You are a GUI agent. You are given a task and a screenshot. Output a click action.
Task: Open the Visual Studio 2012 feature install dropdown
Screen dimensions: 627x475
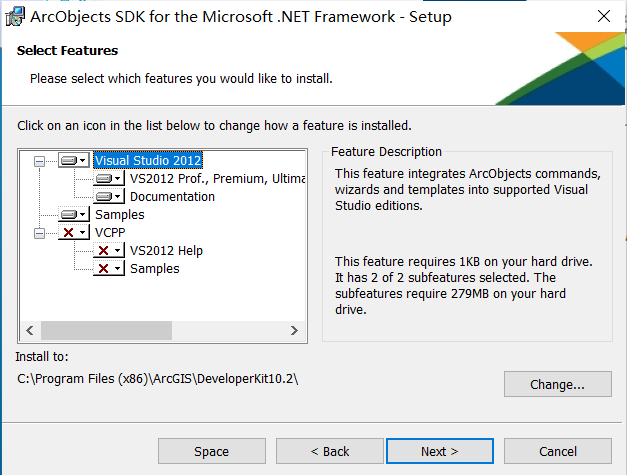(74, 160)
